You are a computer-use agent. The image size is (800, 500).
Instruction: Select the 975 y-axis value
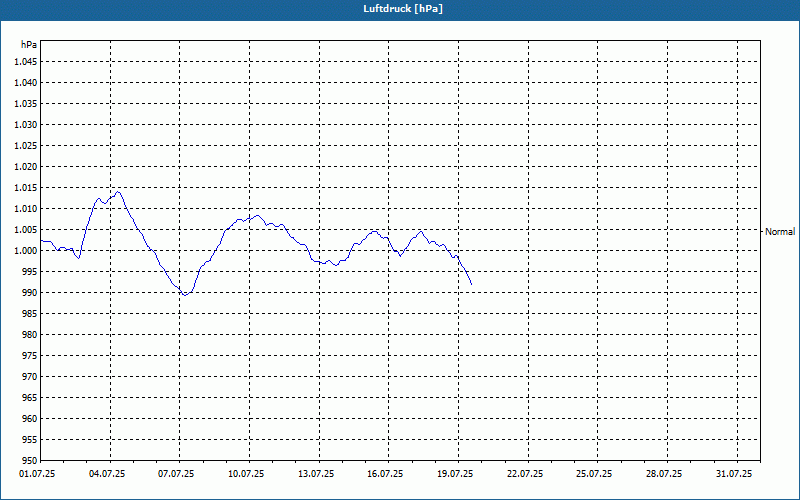[30, 356]
